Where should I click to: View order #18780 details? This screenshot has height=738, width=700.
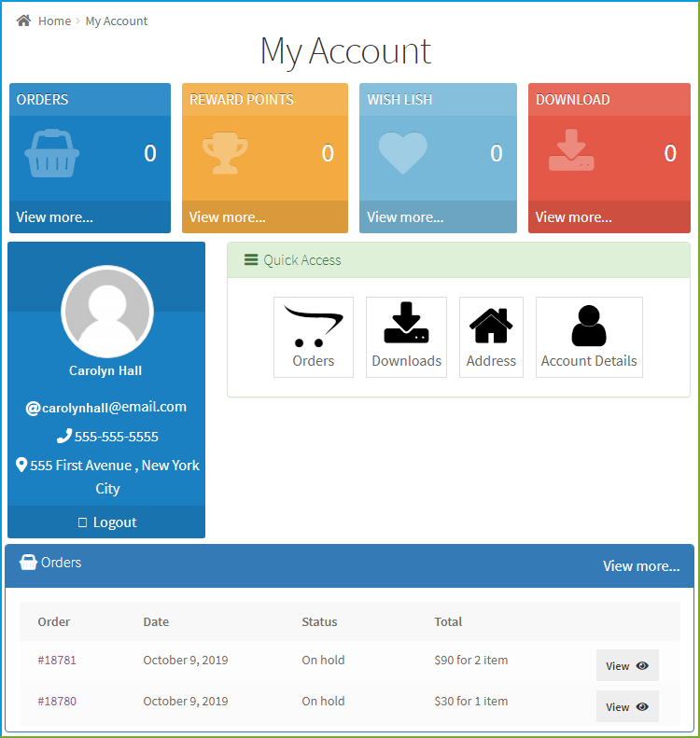point(627,707)
